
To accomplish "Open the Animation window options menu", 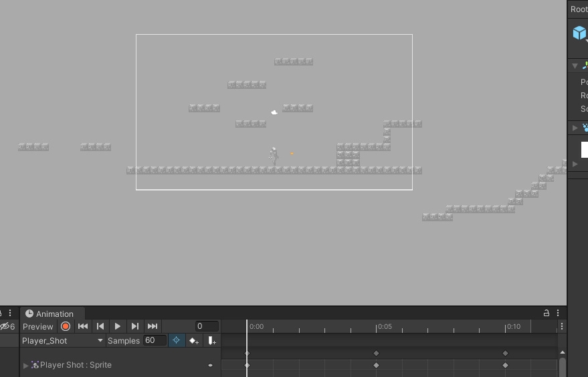I will pos(558,313).
